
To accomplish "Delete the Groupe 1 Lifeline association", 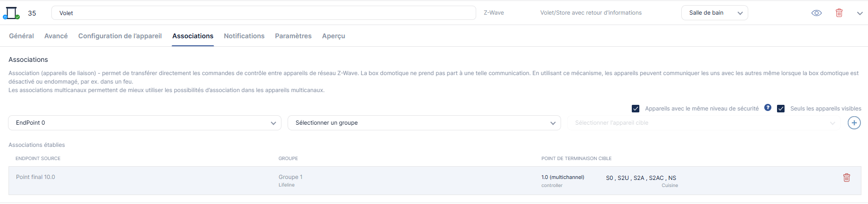I will (846, 178).
